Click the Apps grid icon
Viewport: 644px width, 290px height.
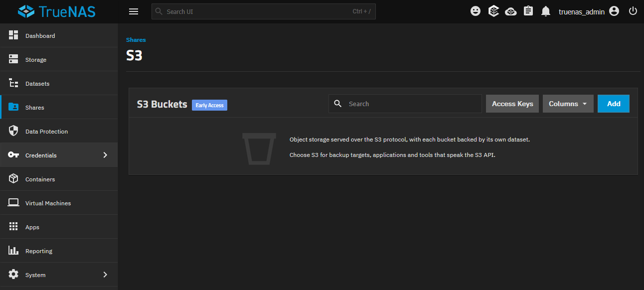point(13,227)
